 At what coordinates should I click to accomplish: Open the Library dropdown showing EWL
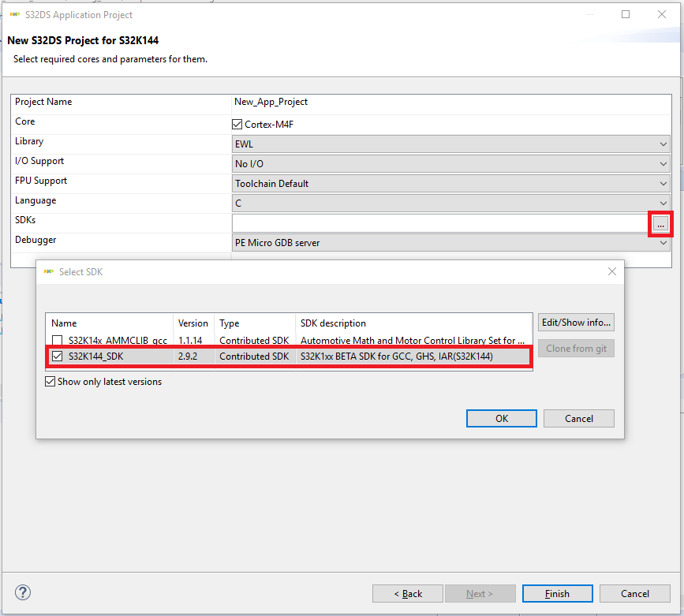(x=450, y=144)
